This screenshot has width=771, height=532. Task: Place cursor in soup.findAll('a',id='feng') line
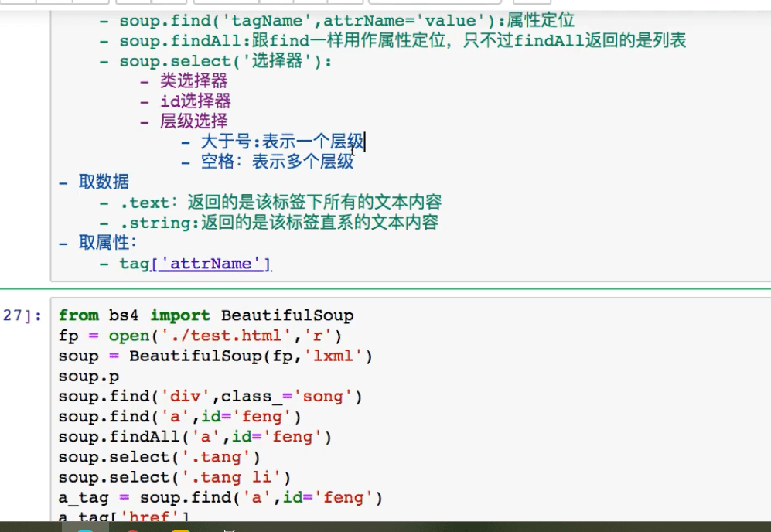194,437
